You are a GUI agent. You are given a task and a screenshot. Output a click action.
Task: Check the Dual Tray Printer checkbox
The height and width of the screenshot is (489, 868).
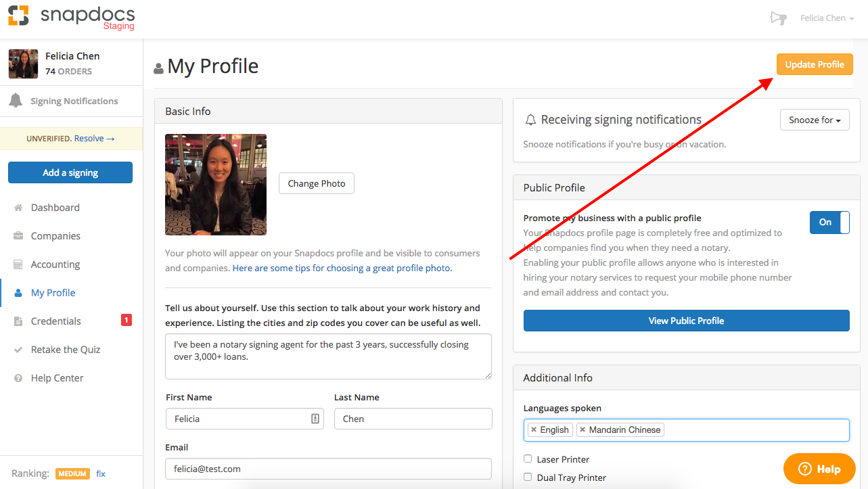(x=528, y=478)
